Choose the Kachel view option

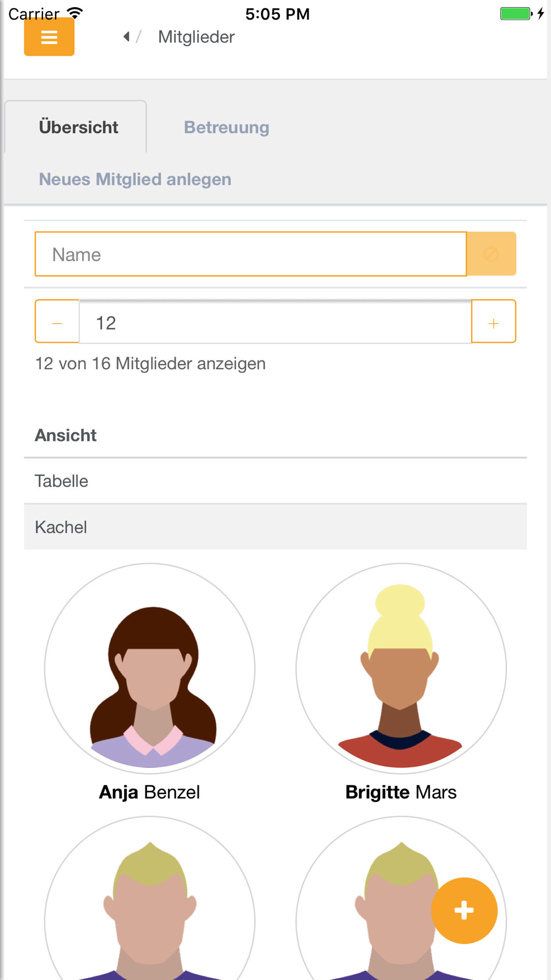point(275,527)
